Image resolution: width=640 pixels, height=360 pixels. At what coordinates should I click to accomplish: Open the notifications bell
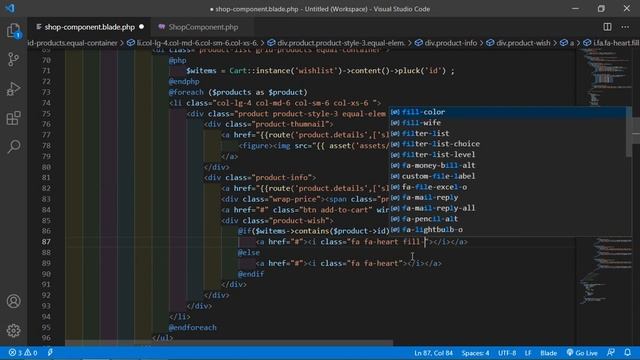pyautogui.click(x=628, y=353)
